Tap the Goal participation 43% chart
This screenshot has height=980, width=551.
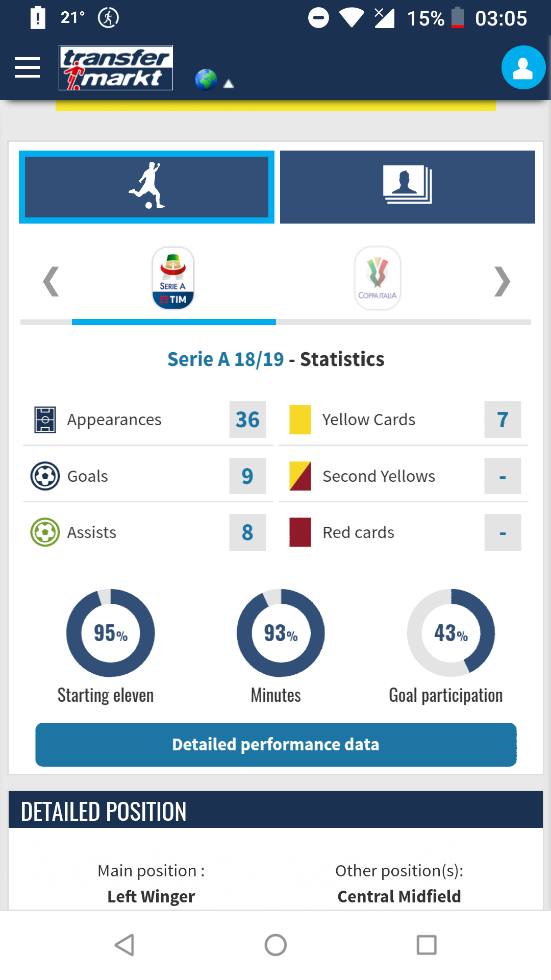[x=451, y=633]
